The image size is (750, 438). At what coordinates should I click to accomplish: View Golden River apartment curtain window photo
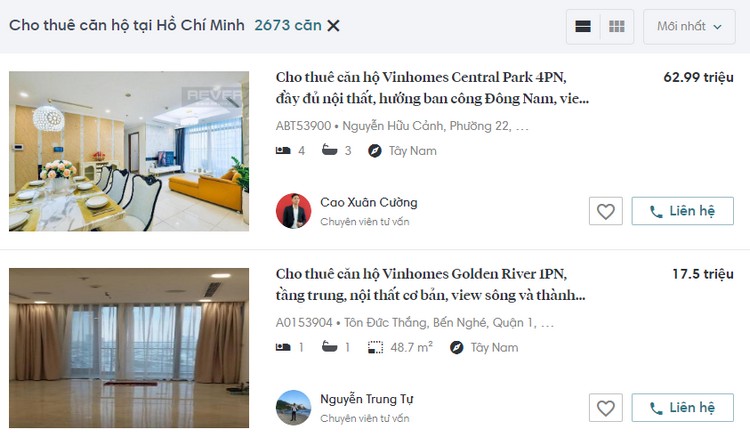(x=129, y=348)
